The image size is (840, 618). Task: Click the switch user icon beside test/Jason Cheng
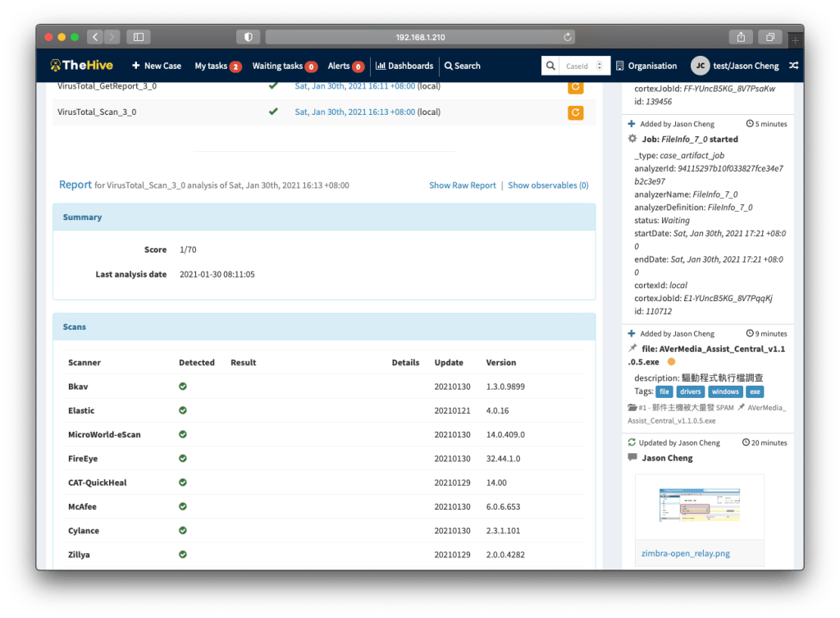(x=792, y=66)
